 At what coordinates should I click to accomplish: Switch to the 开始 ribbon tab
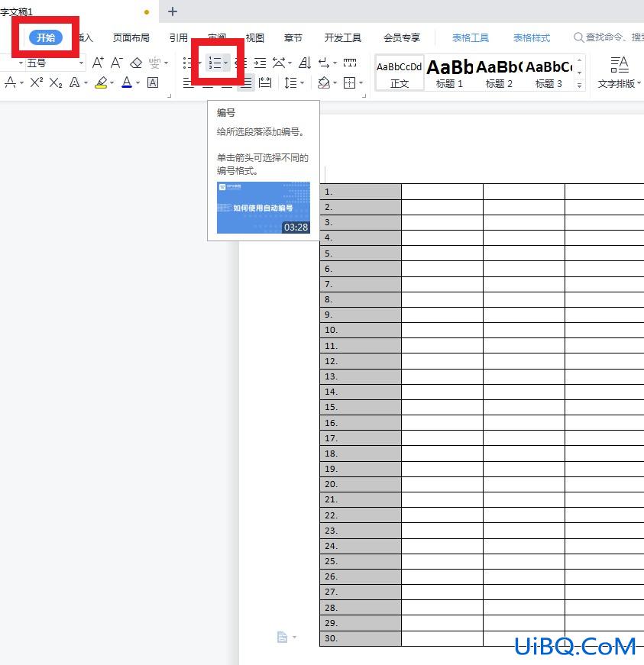pos(46,37)
